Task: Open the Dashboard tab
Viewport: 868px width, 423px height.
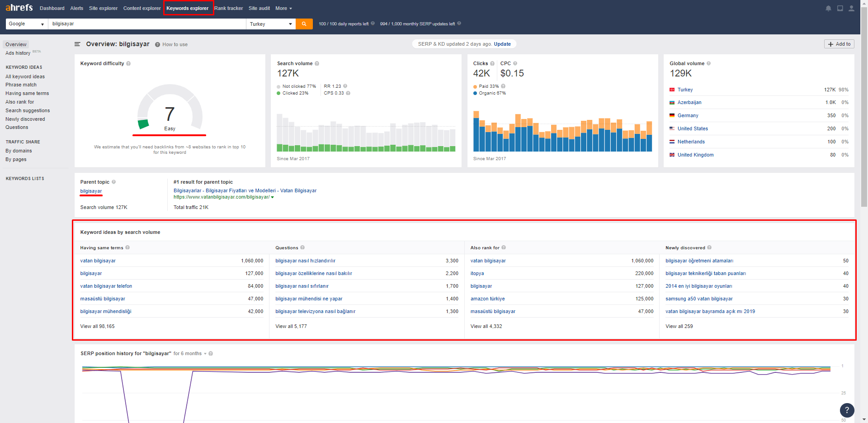Action: coord(52,9)
